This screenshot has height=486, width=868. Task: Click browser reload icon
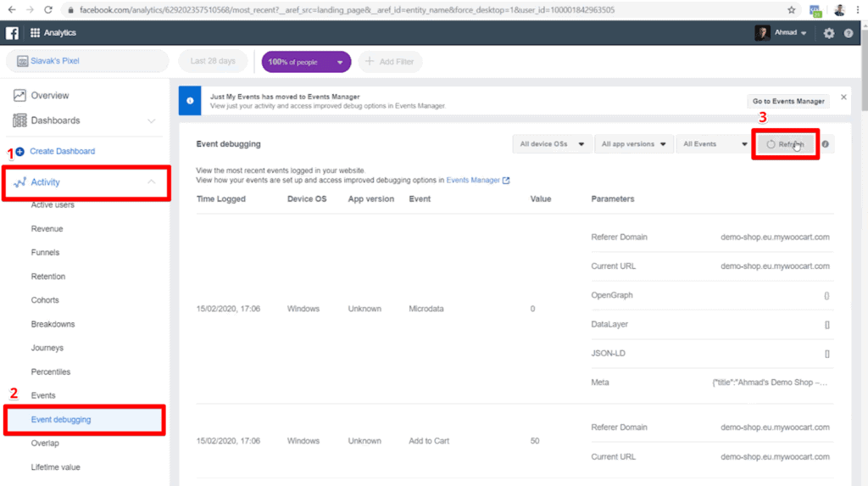47,10
